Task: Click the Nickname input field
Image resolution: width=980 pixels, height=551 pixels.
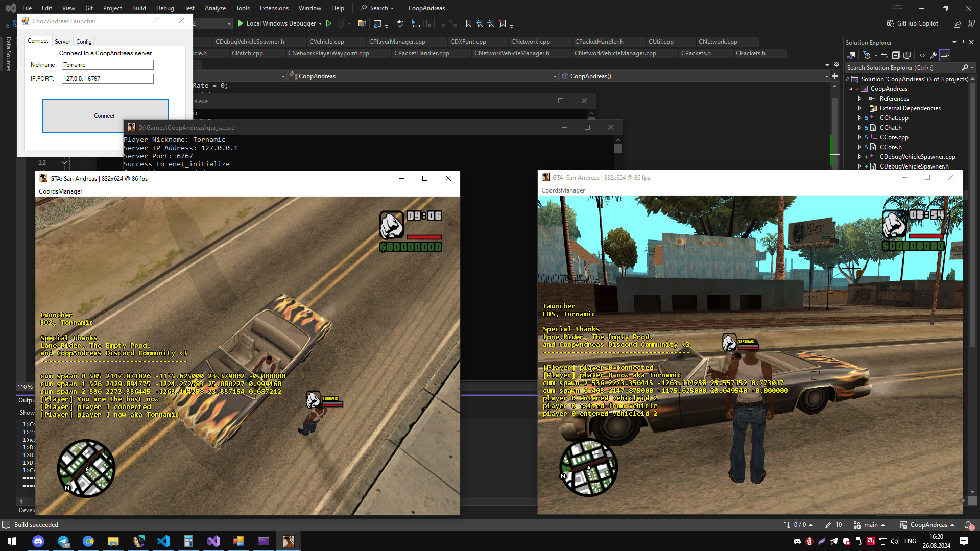Action: pyautogui.click(x=108, y=65)
